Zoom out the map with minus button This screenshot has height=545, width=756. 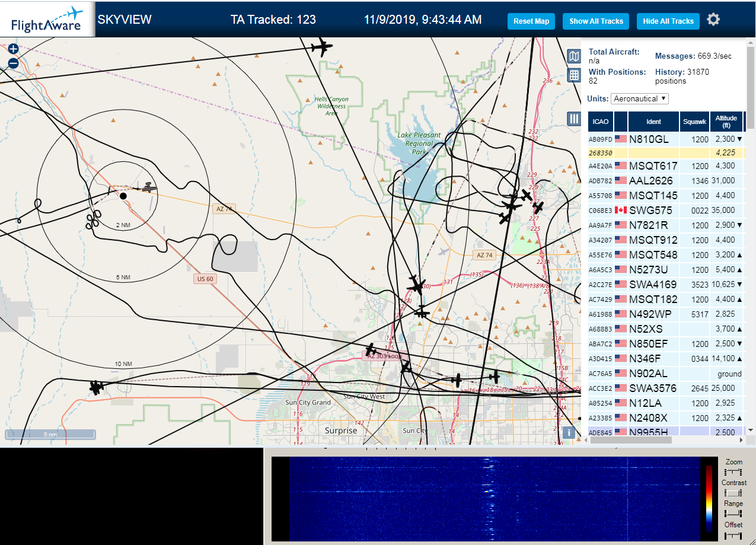[13, 63]
